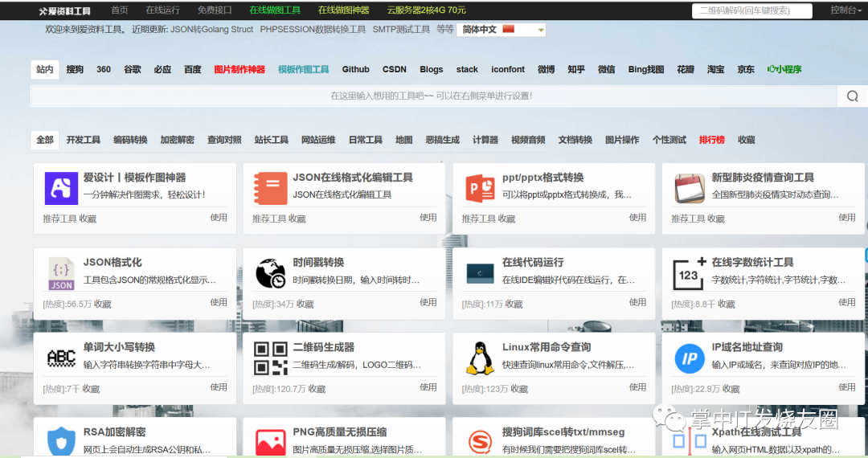Click the ppt/pptx conversion icon
The image size is (868, 458).
pyautogui.click(x=480, y=188)
